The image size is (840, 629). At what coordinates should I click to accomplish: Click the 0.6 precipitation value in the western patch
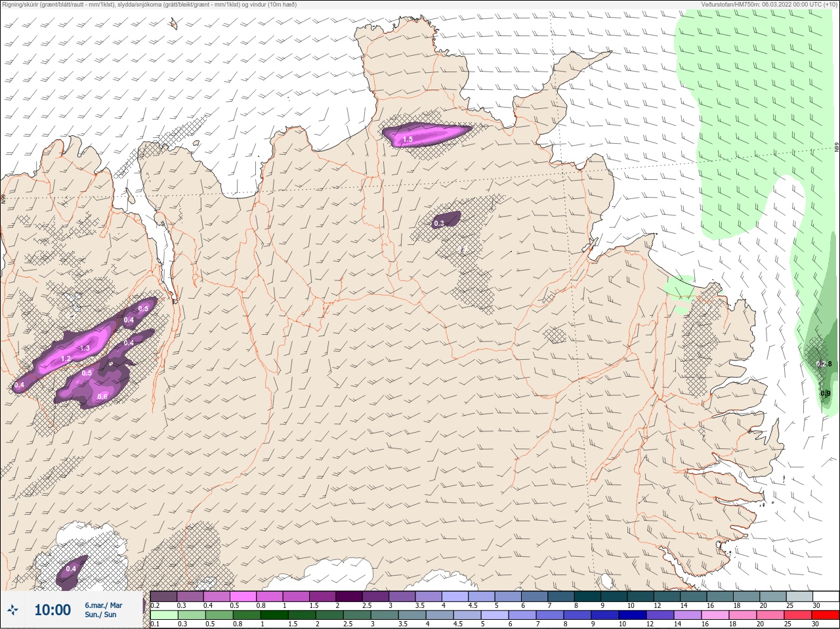click(102, 396)
